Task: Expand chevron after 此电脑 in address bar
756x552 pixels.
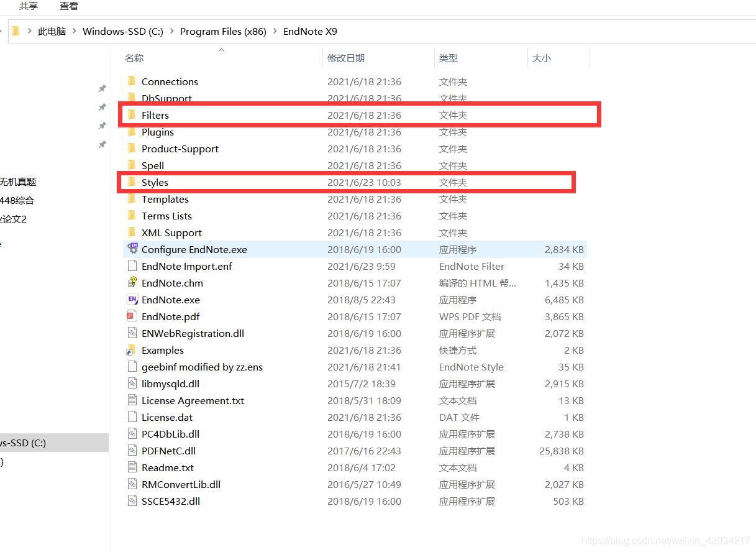Action: pyautogui.click(x=74, y=31)
